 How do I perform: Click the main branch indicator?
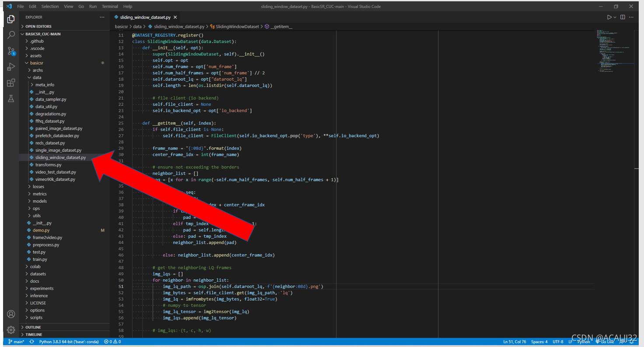[16, 342]
